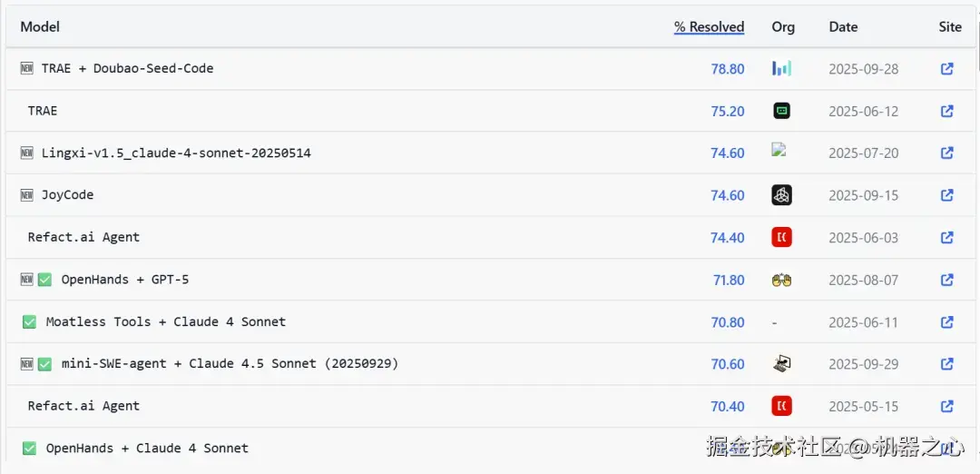Click the NEW badge beside OpenHands + GPT-5
This screenshot has width=980, height=474.
click(x=27, y=280)
